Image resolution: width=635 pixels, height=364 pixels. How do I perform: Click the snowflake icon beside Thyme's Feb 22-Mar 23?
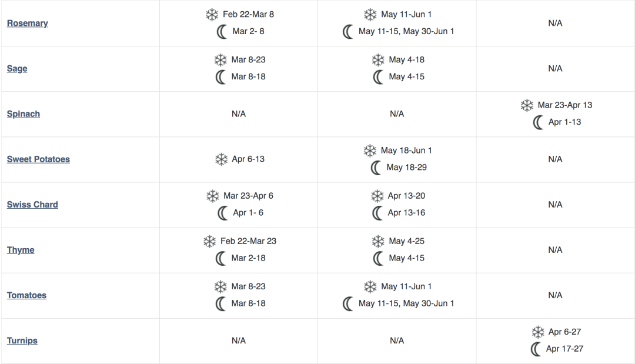[x=210, y=241]
